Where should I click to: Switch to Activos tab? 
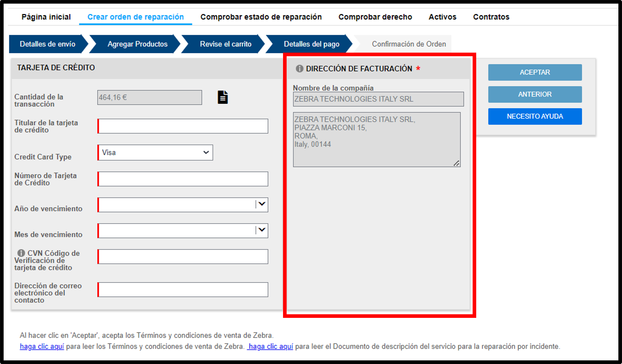pos(443,17)
